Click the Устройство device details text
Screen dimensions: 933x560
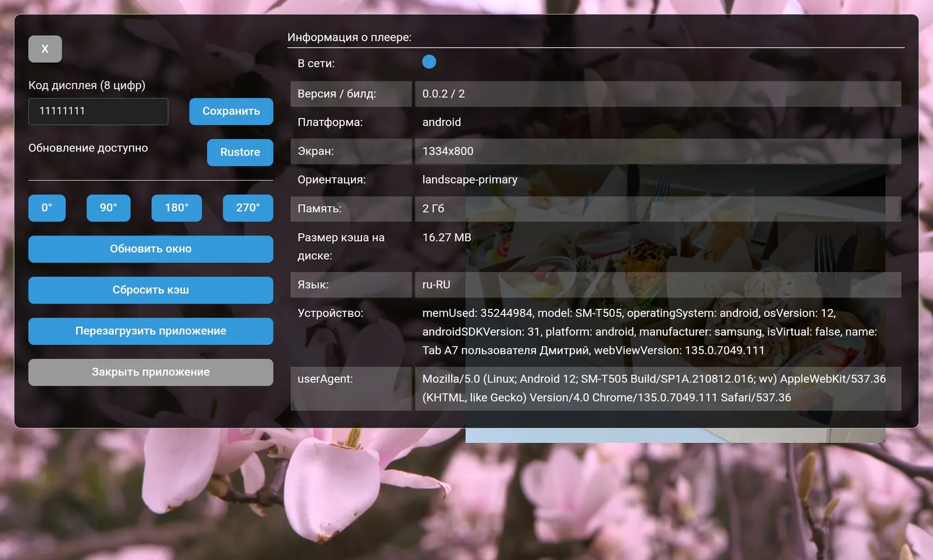(x=650, y=331)
